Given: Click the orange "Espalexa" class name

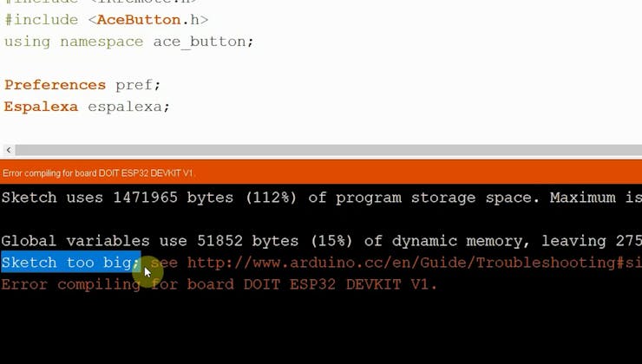Looking at the screenshot, I should click(41, 107).
